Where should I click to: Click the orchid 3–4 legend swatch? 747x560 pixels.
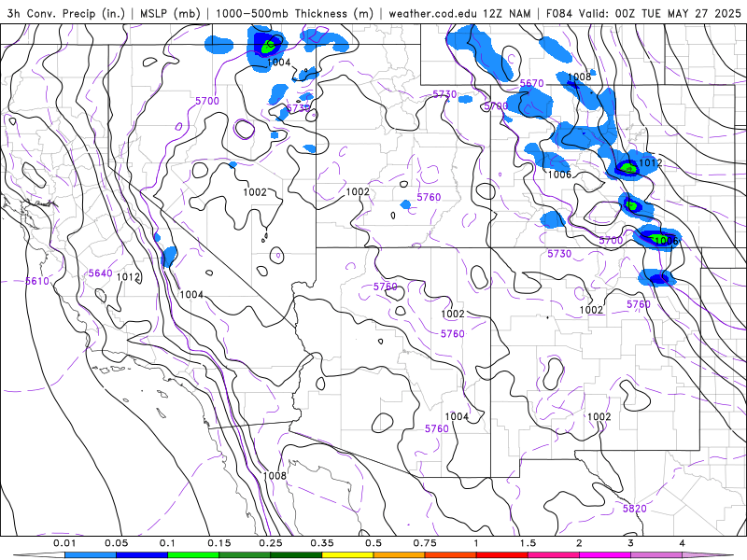tap(656, 554)
